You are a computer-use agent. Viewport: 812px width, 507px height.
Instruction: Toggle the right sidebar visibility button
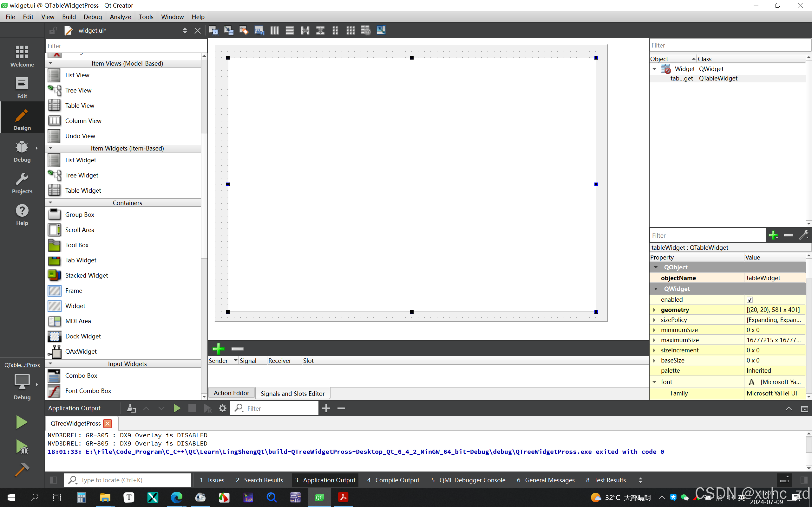pos(804,480)
